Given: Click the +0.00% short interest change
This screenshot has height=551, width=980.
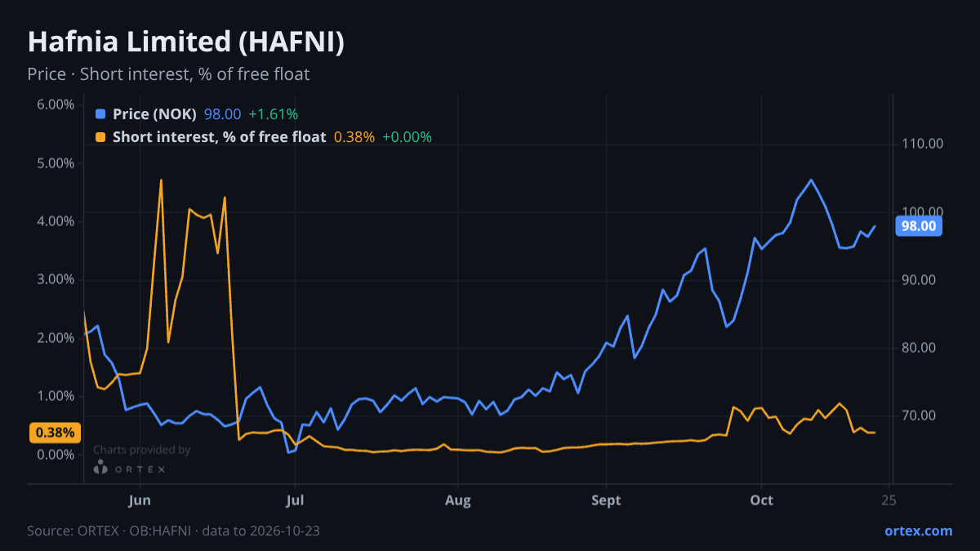Looking at the screenshot, I should [407, 137].
